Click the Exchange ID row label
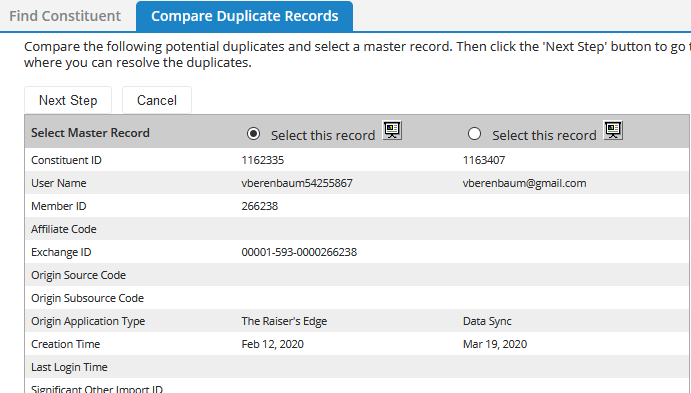 tap(61, 252)
